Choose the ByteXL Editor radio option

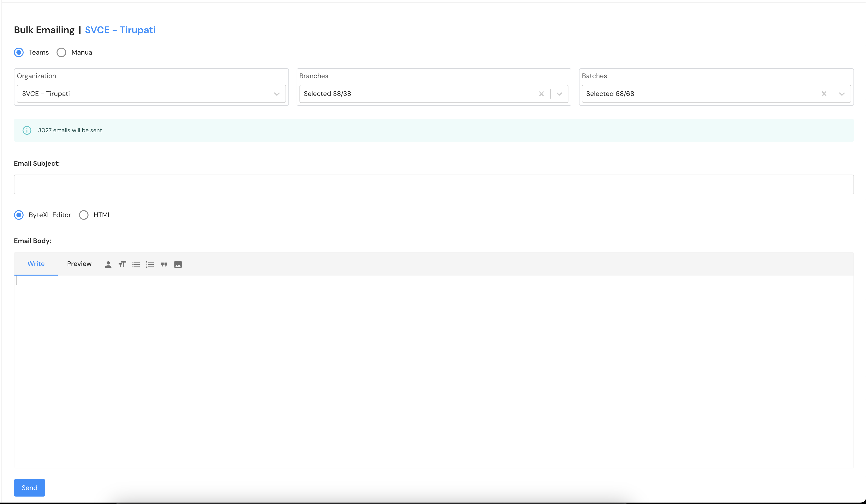tap(19, 215)
